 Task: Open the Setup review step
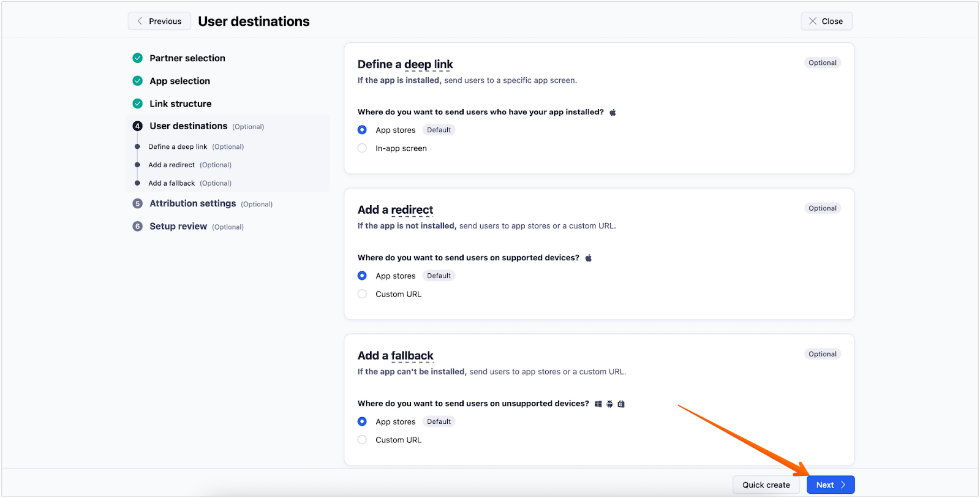(178, 227)
